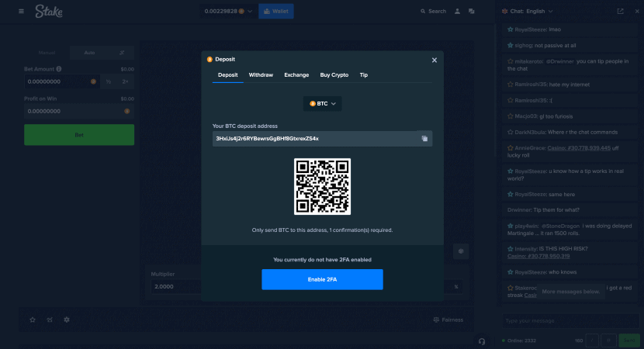
Task: Close the chat panel
Action: (637, 11)
